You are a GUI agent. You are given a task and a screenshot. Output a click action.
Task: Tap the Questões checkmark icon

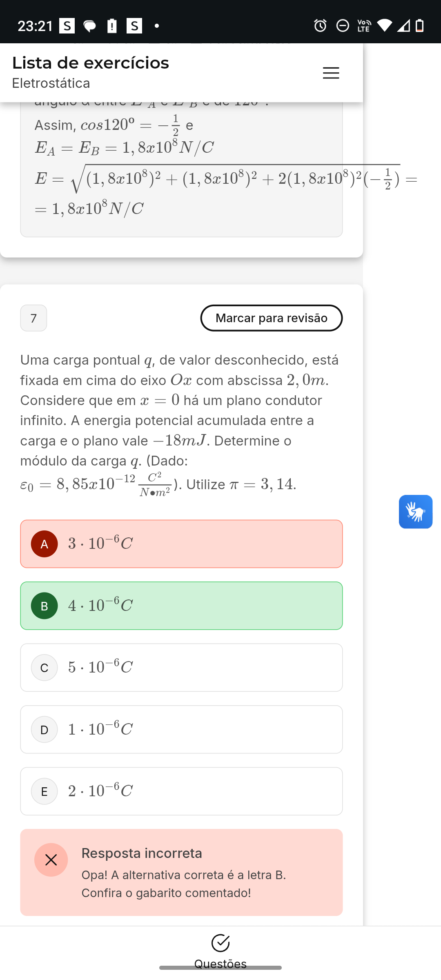click(220, 942)
